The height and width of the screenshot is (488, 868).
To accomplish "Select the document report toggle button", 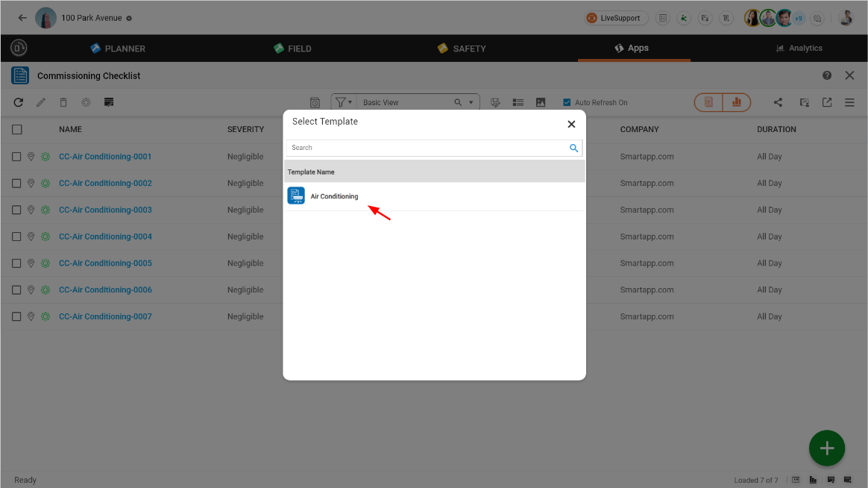I will (x=708, y=102).
